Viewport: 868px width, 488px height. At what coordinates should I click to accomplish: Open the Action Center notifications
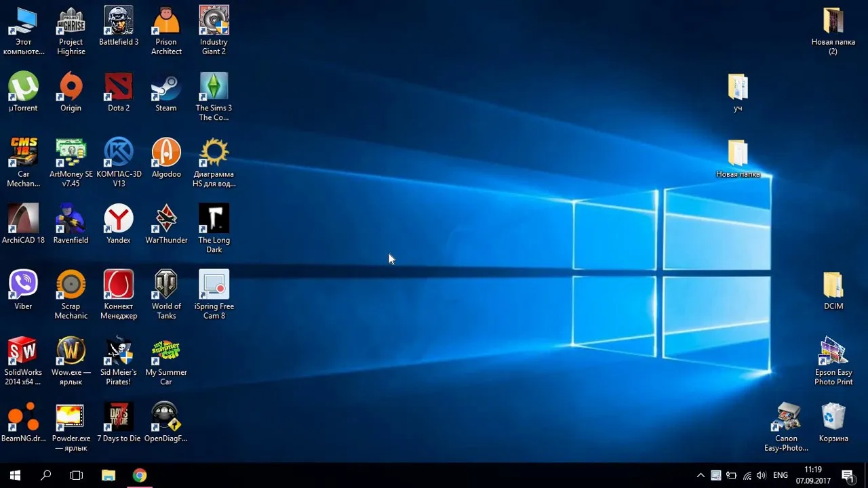point(848,475)
